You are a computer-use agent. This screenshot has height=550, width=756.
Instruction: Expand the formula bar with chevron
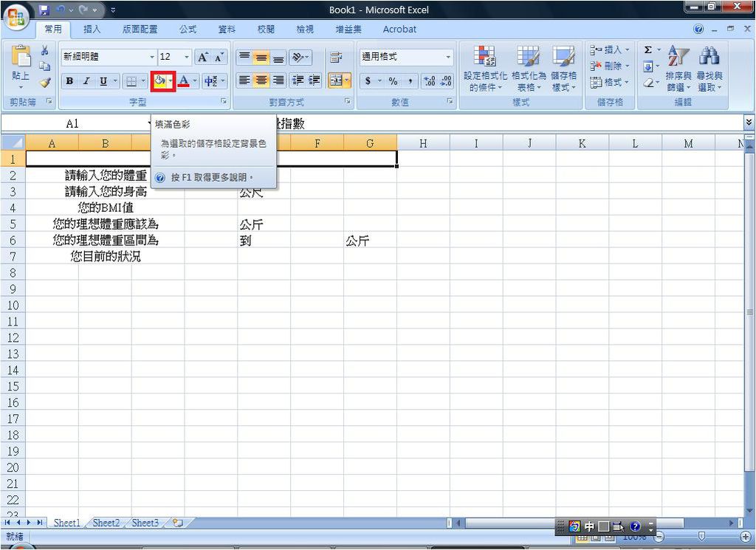tap(749, 123)
